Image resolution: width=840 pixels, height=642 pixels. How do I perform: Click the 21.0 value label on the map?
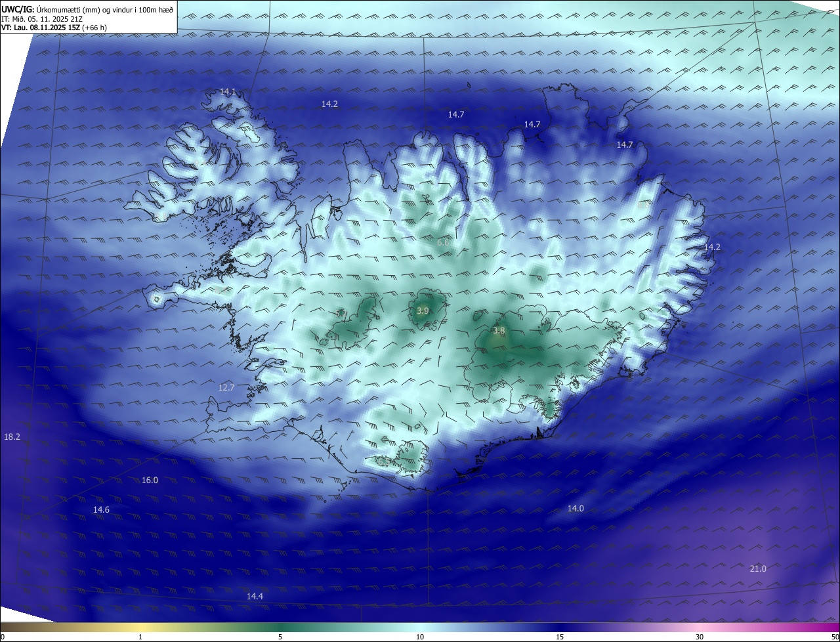(758, 568)
